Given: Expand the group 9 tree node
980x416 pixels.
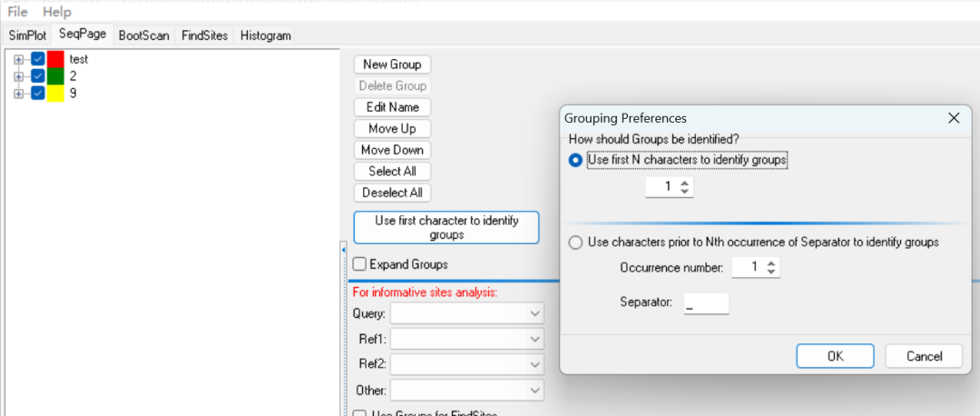Looking at the screenshot, I should (x=18, y=93).
